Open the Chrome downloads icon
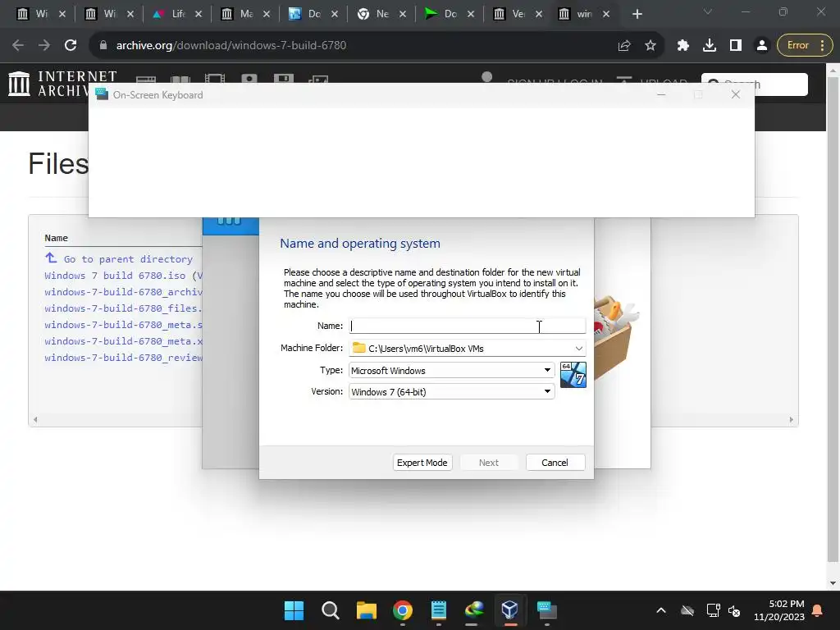The width and height of the screenshot is (840, 630). pyautogui.click(x=710, y=46)
